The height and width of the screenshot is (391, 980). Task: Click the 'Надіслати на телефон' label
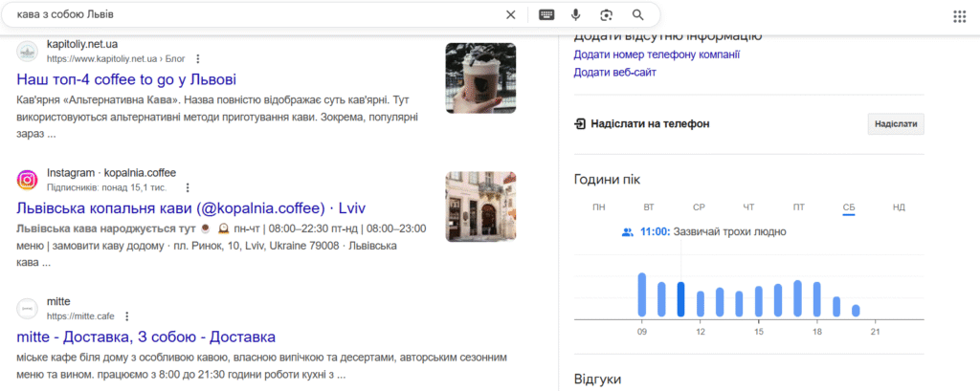click(x=650, y=123)
